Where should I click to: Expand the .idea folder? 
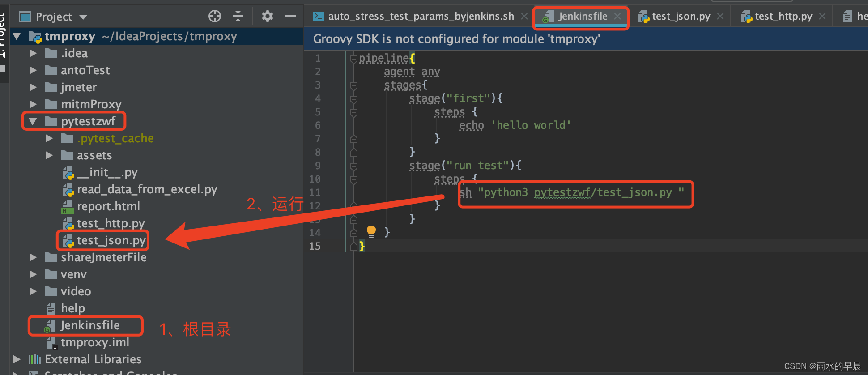(x=33, y=53)
